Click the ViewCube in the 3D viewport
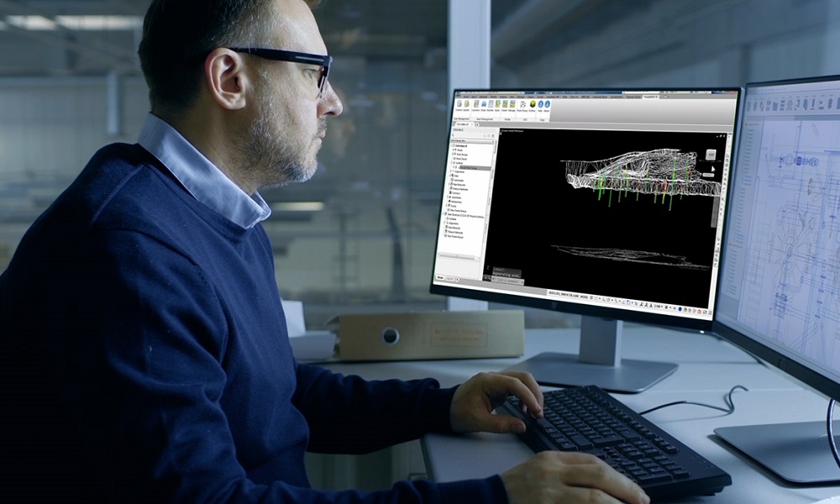 tap(710, 155)
